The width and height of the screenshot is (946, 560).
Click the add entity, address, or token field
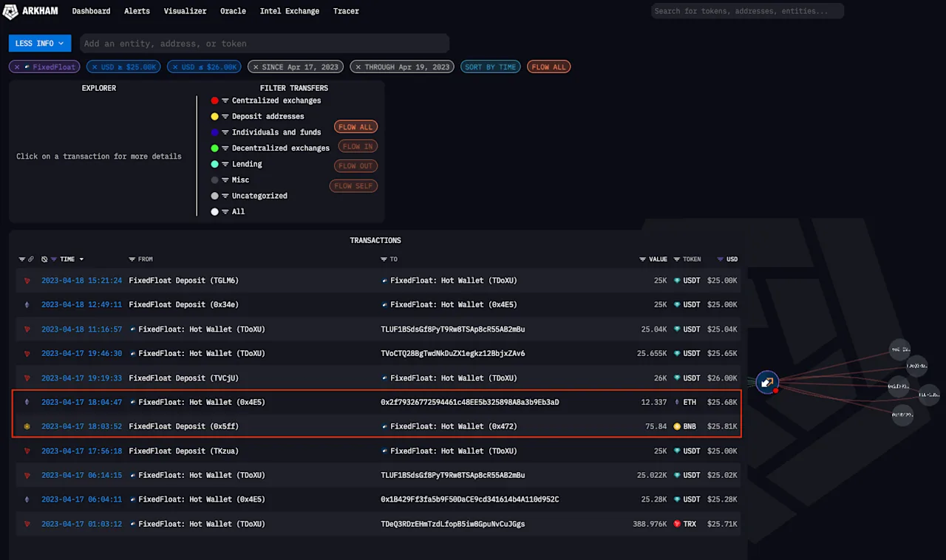pyautogui.click(x=264, y=44)
